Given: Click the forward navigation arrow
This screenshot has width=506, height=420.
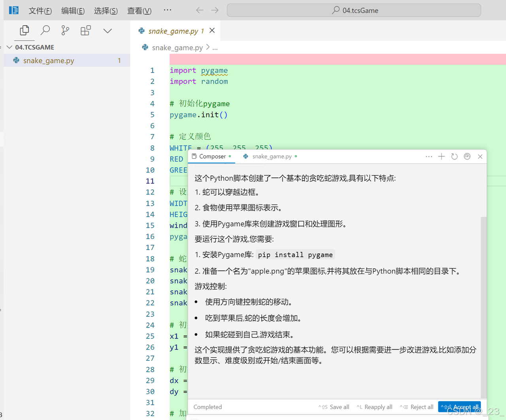Looking at the screenshot, I should coord(215,10).
